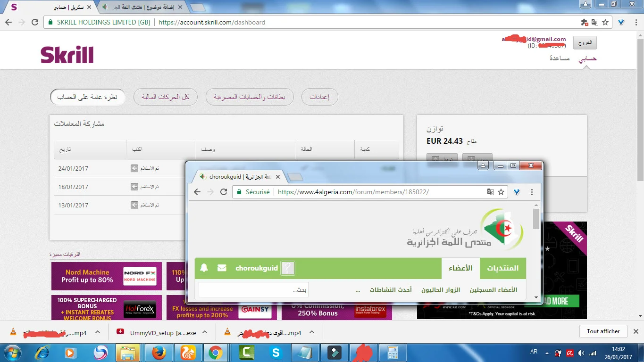Click the forum search input field
Viewport: 644px width, 362px height.
point(253,290)
